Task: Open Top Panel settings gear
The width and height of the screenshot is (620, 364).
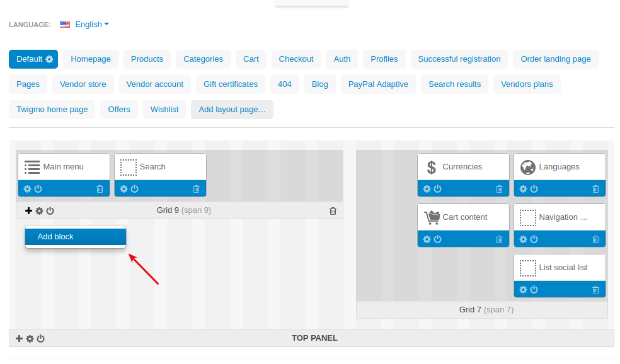Action: click(30, 339)
